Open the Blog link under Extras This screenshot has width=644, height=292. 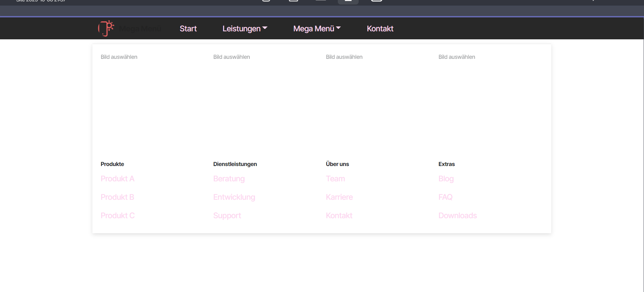point(446,179)
